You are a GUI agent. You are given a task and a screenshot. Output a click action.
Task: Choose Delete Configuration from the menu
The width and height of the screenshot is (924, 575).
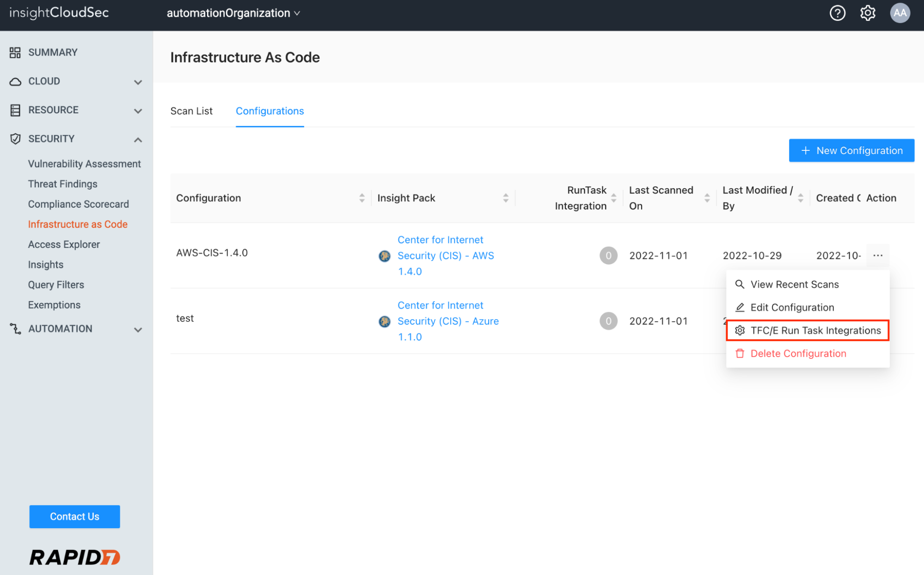click(798, 353)
